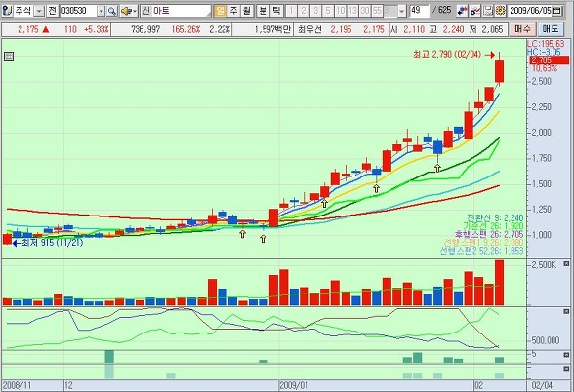Switch to 틱 tick chart period
Viewport: 574px width, 392px height.
(x=276, y=11)
